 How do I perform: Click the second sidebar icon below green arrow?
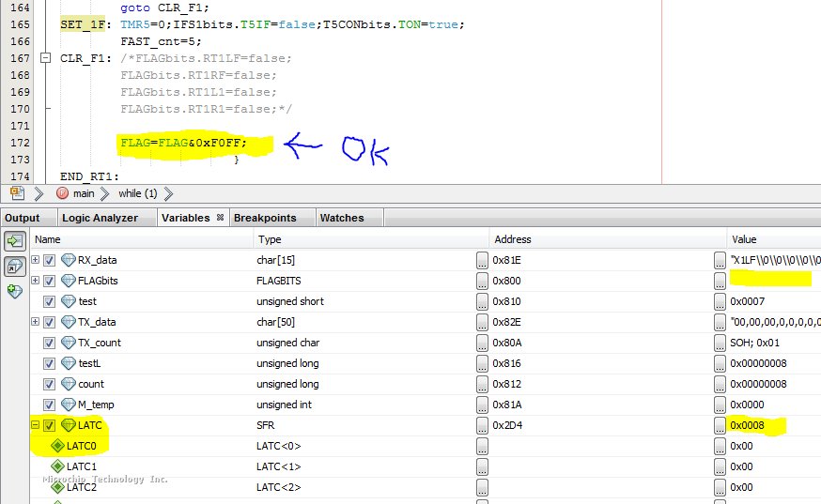15,266
